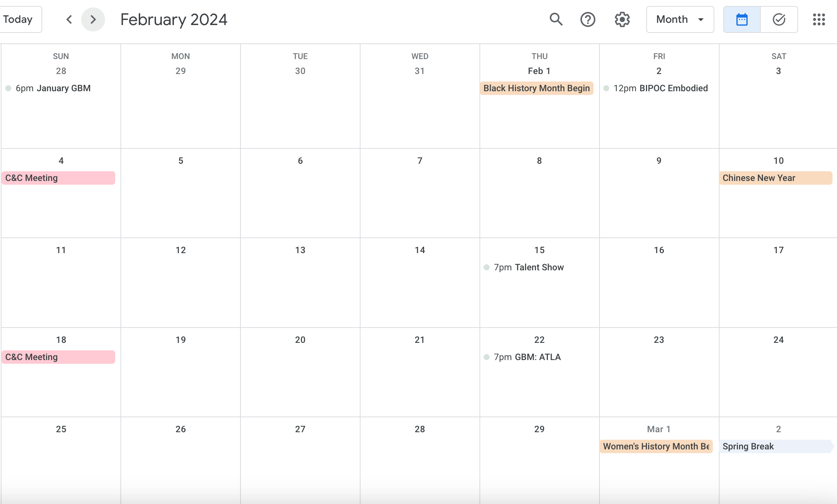Image resolution: width=837 pixels, height=504 pixels.
Task: Open the calendar search icon
Action: click(556, 19)
